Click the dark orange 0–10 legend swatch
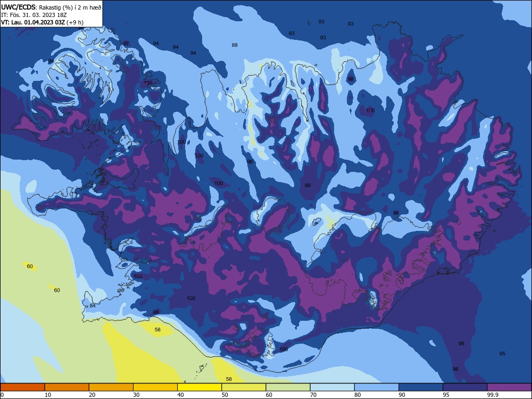The height and width of the screenshot is (399, 532). (22, 387)
